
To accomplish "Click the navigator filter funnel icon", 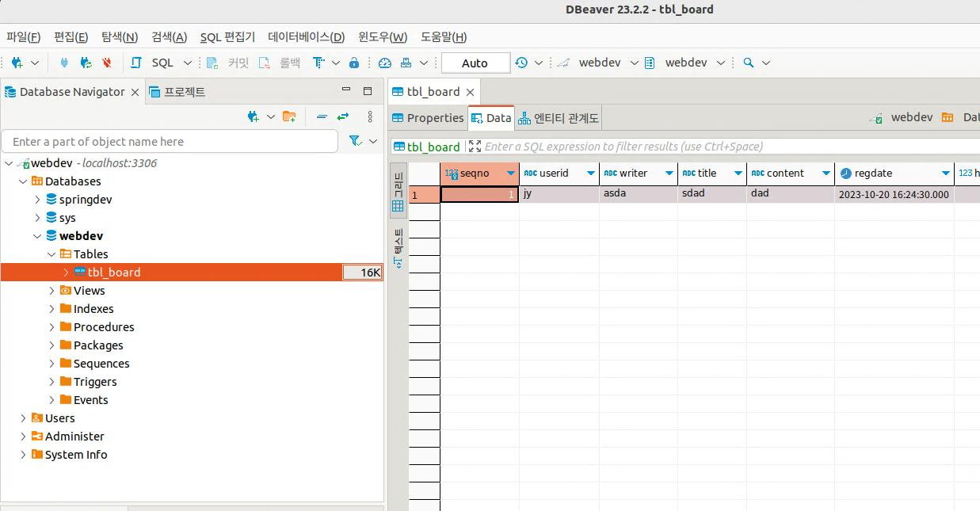I will (x=355, y=141).
